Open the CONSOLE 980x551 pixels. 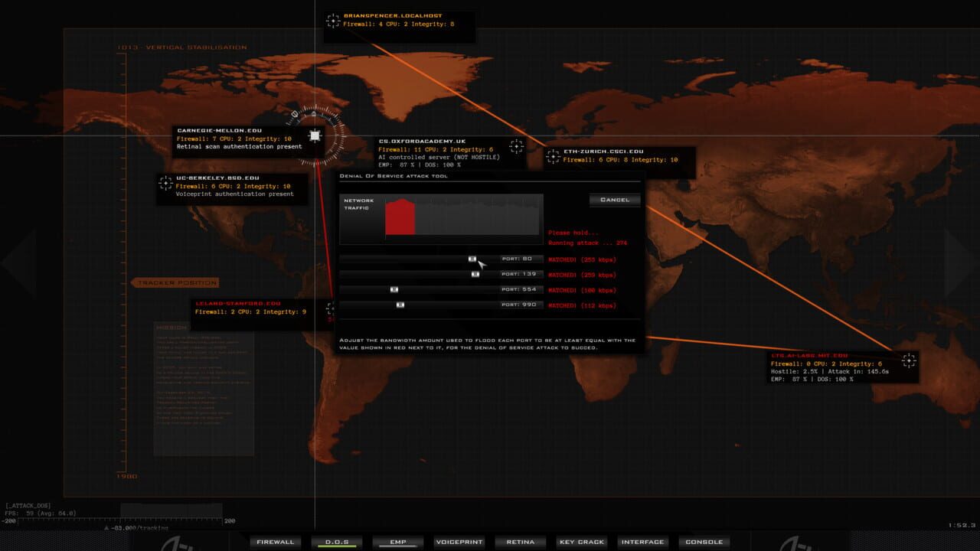pyautogui.click(x=704, y=542)
